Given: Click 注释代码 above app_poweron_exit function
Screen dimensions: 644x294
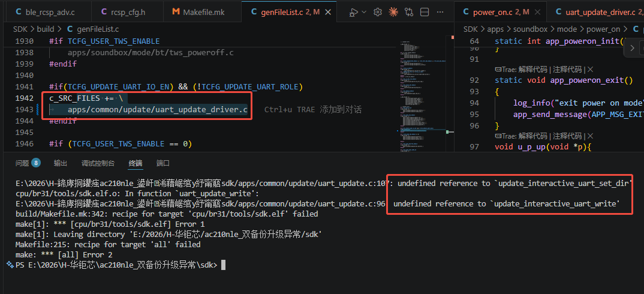Looking at the screenshot, I should point(567,70).
